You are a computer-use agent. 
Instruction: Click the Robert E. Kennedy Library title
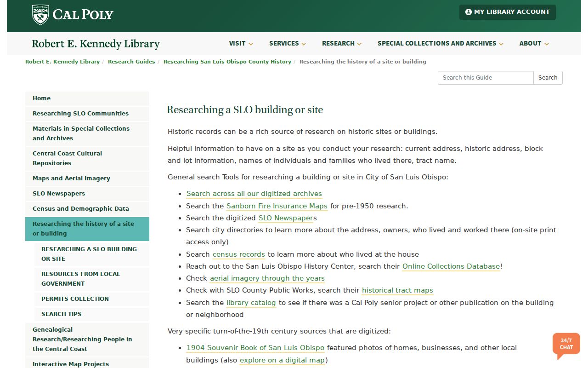96,44
